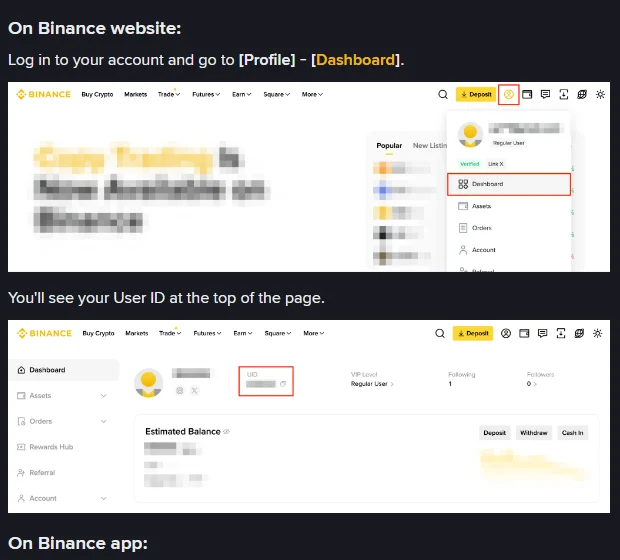Open the Followers count link
Viewport: 620px width, 560px height.
tap(532, 384)
